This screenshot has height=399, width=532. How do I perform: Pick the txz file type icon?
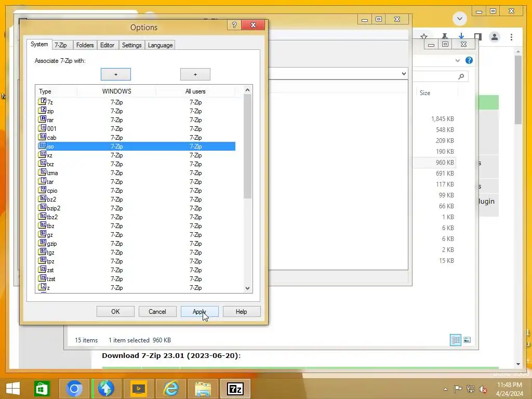tap(42, 163)
